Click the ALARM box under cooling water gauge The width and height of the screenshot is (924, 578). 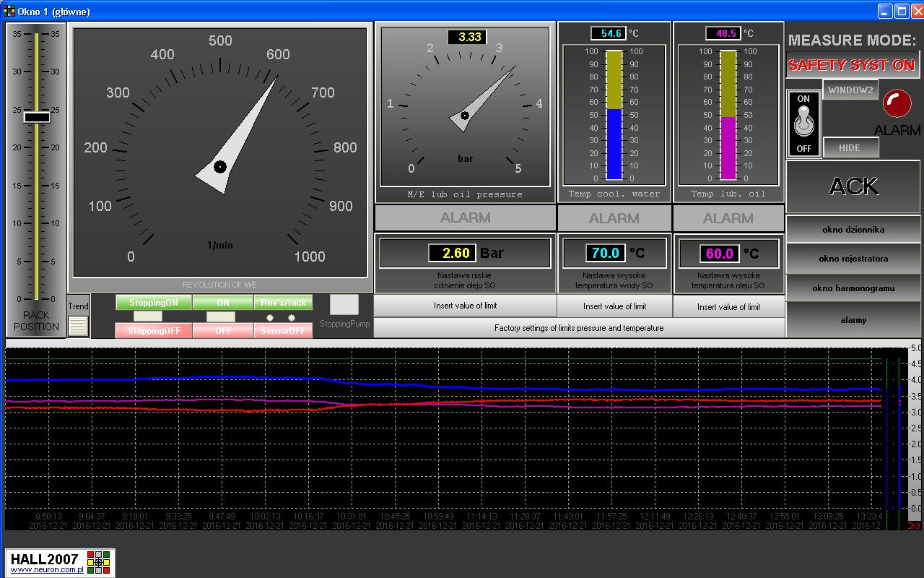click(614, 218)
